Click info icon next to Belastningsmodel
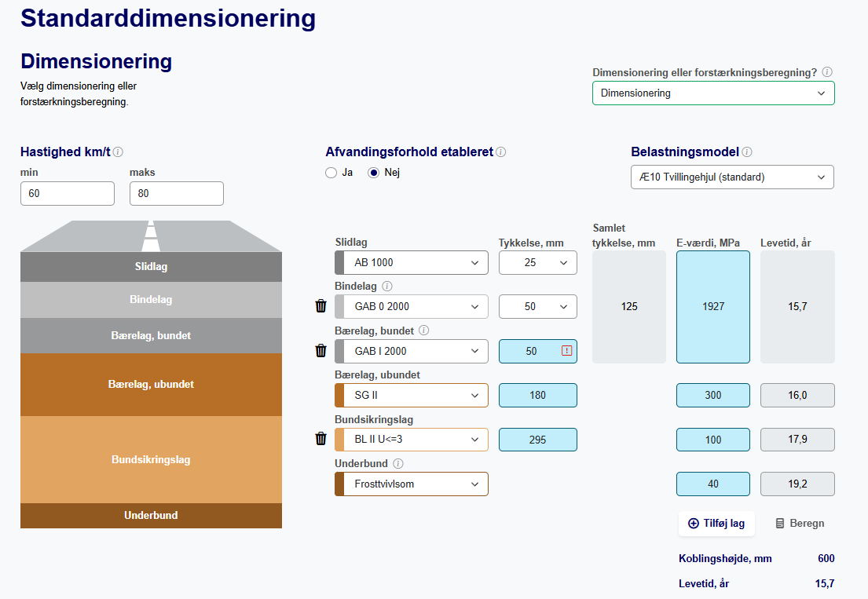 (747, 152)
